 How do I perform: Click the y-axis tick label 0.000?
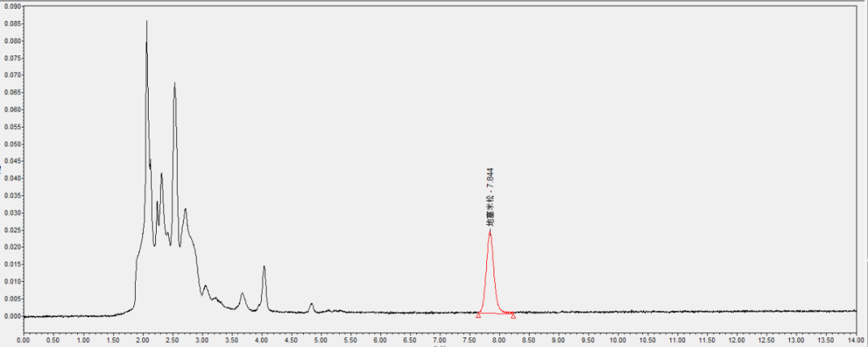click(x=12, y=316)
